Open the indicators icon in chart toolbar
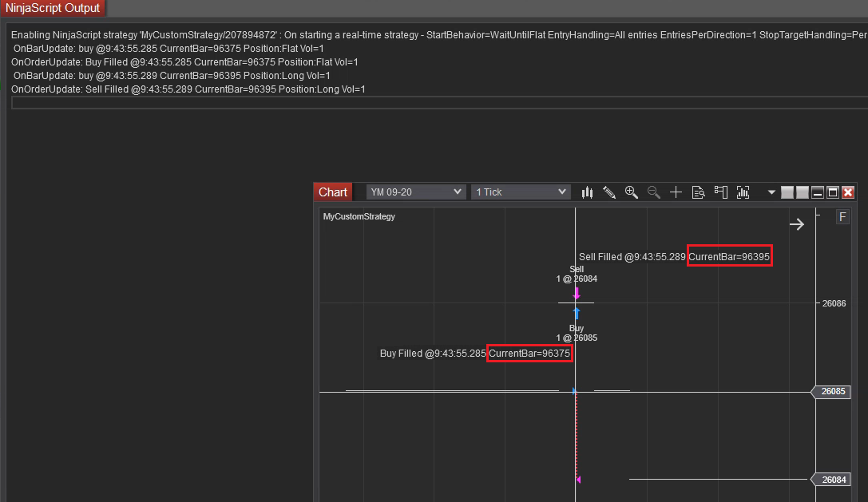868x502 pixels. click(743, 192)
